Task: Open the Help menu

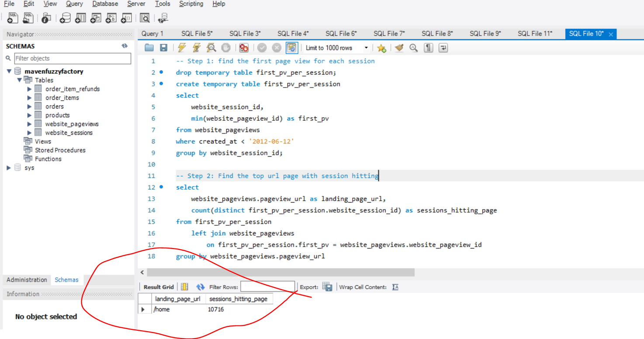Action: coord(218,3)
